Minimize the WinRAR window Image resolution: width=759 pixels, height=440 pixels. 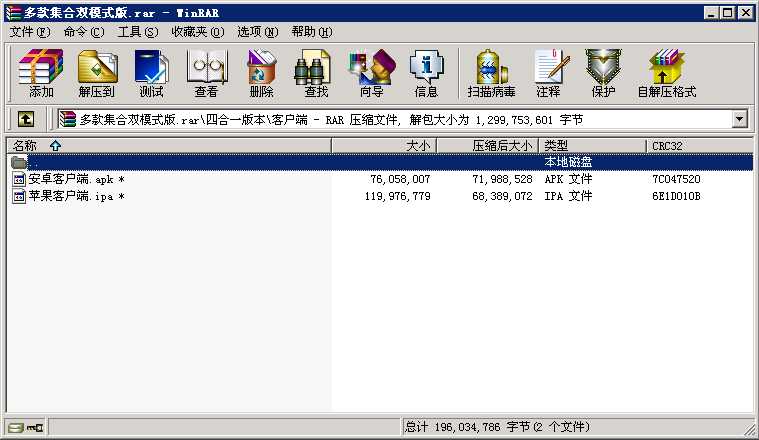click(711, 13)
